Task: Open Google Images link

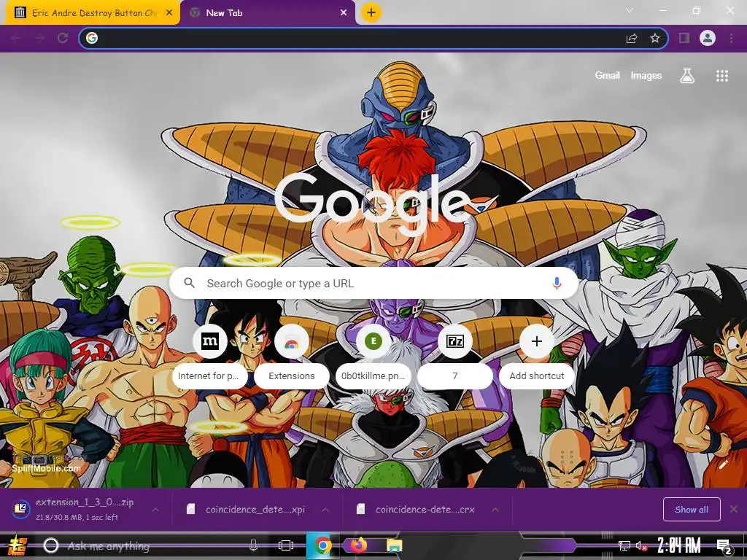Action: tap(646, 75)
